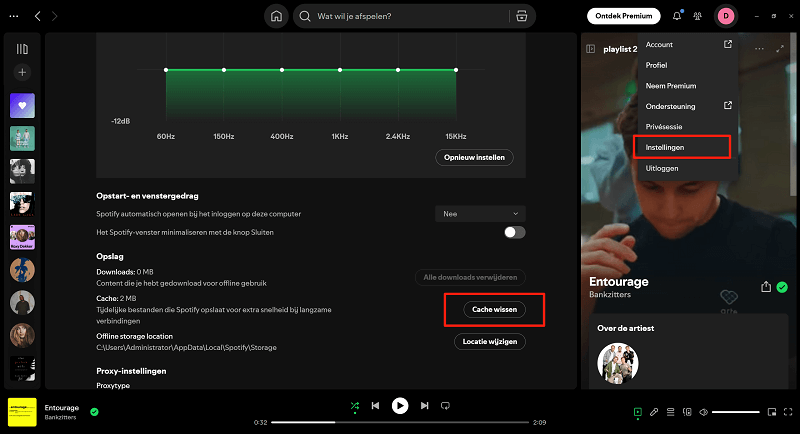This screenshot has height=434, width=800.
Task: Click the saved check in bottom bar
Action: click(94, 412)
